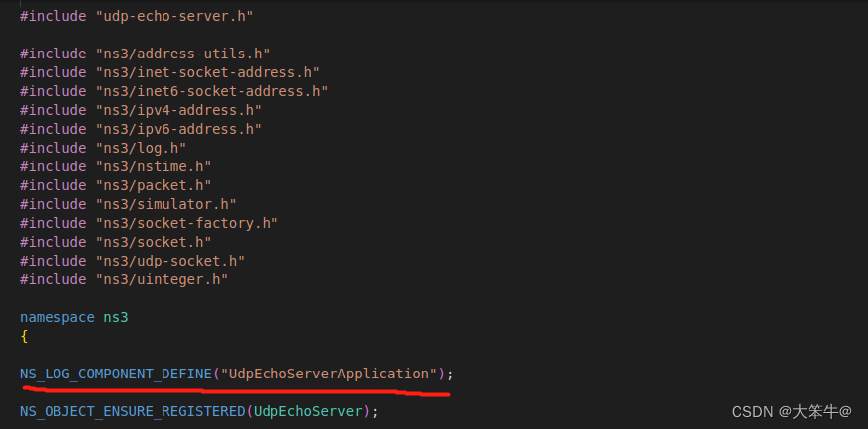Click the "ns3/udp-socket.h" include

tap(170, 261)
